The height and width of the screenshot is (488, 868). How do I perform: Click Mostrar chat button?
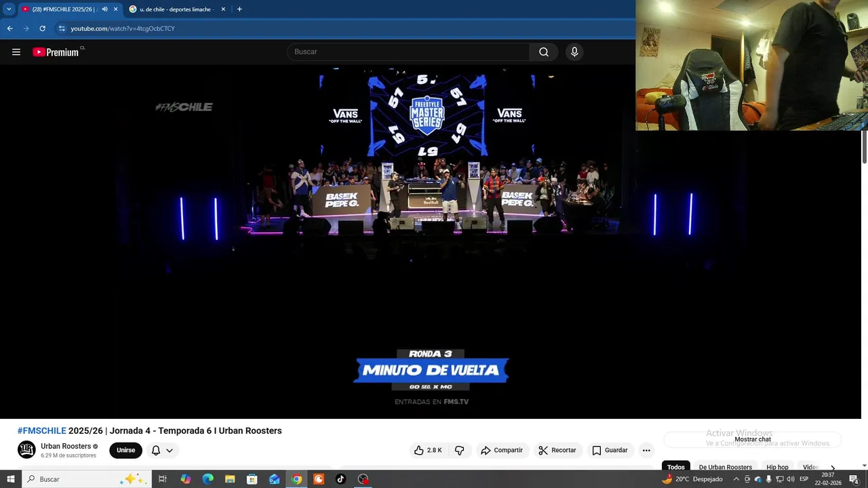click(753, 439)
